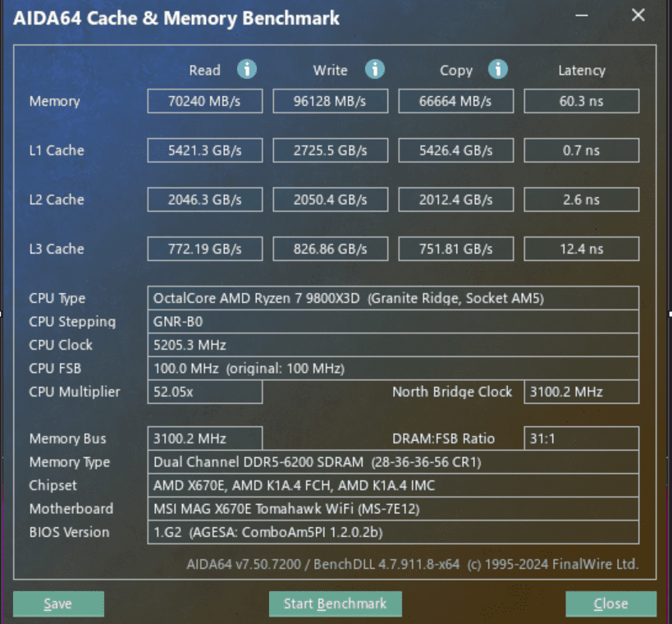672x624 pixels.
Task: Minimize the AIDA64 benchmark window
Action: [x=582, y=16]
